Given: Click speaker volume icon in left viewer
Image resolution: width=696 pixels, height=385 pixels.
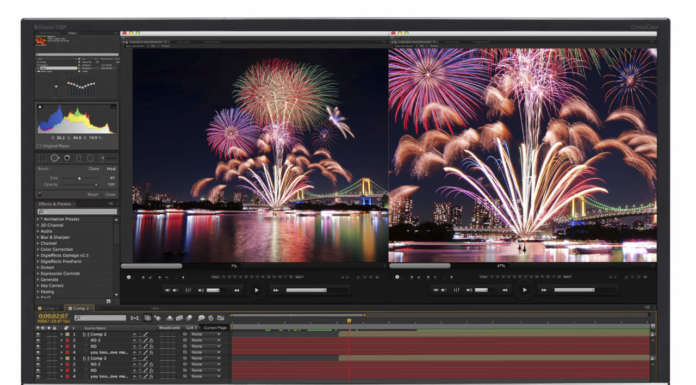Looking at the screenshot, I should (201, 290).
